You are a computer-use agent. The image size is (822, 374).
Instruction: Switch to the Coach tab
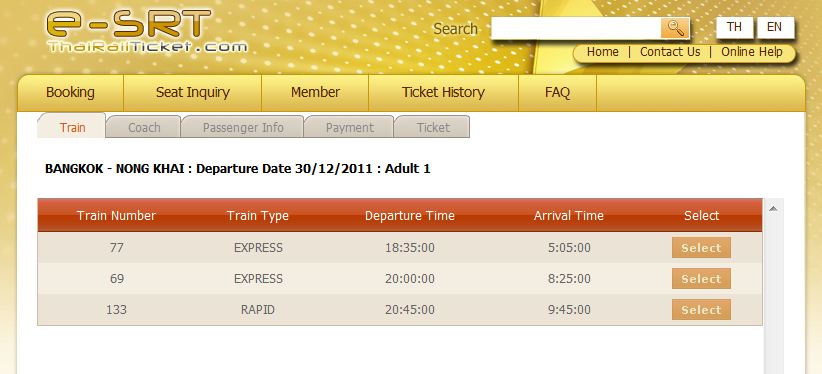(144, 127)
